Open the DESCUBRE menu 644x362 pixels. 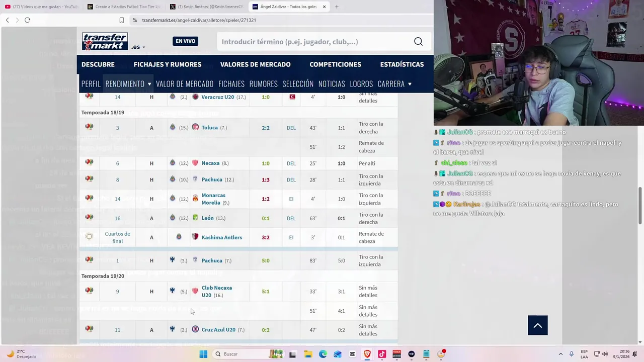[98, 64]
